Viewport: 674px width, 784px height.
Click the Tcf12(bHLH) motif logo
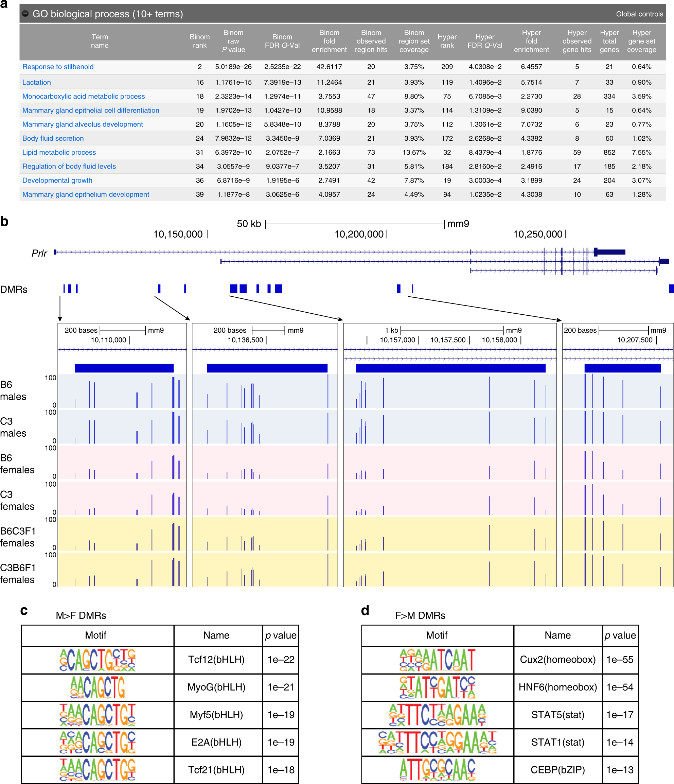coord(97,660)
